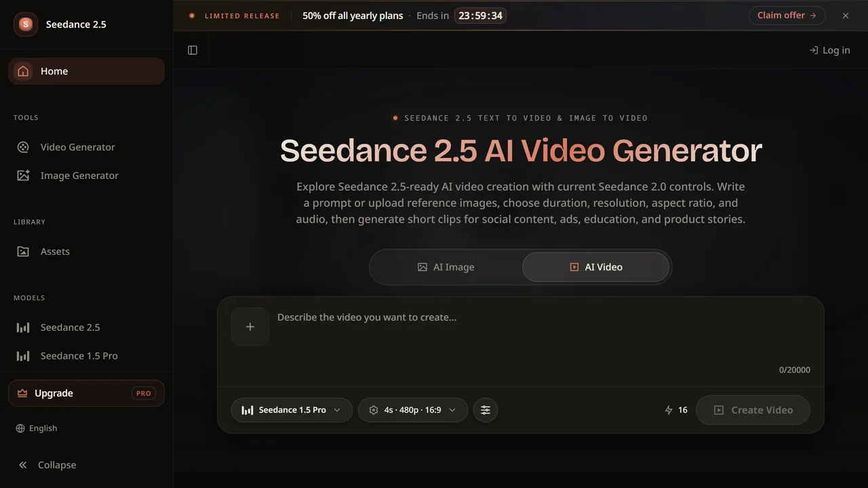Click the '50% off all yearly plans' text
This screenshot has height=488, width=868.
pyautogui.click(x=353, y=16)
